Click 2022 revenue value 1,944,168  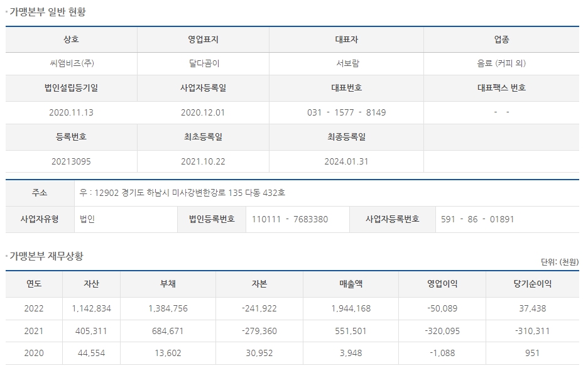pos(351,308)
